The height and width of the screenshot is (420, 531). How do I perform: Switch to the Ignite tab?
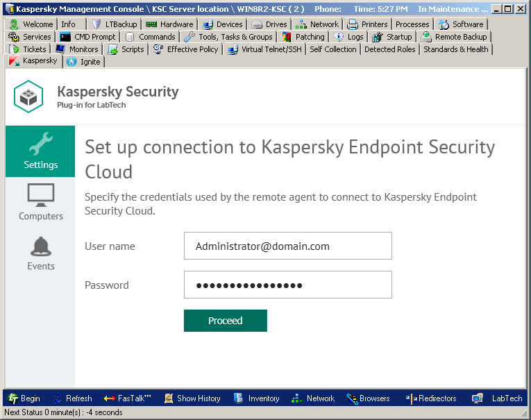[84, 62]
